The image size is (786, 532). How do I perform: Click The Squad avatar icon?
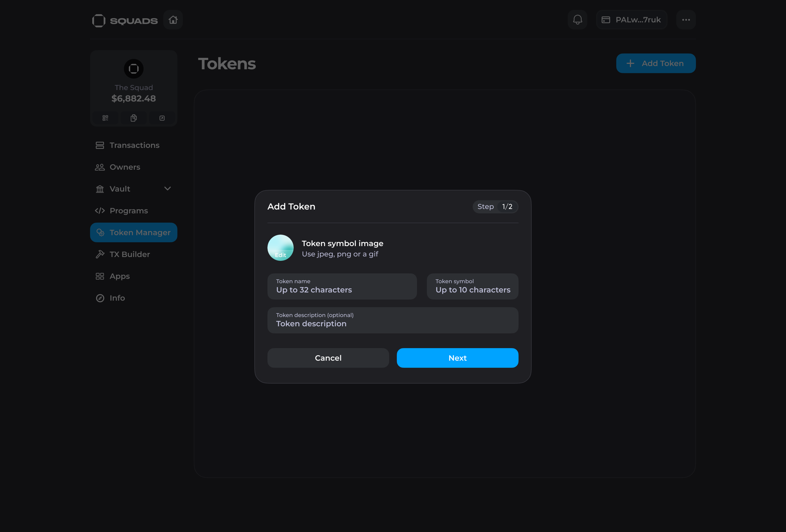tap(134, 69)
